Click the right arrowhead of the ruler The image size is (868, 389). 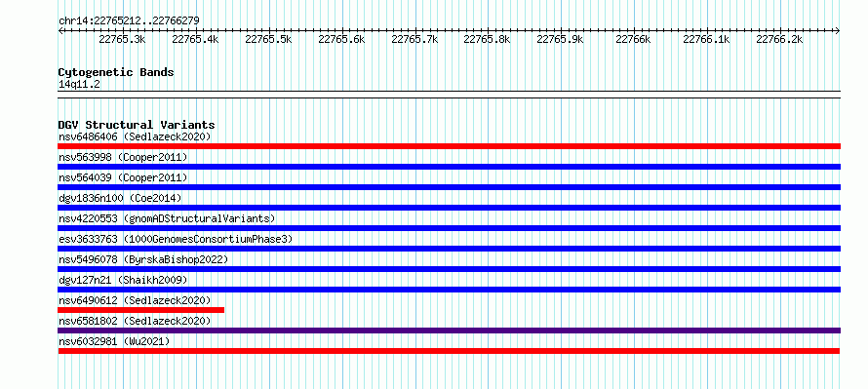(838, 31)
